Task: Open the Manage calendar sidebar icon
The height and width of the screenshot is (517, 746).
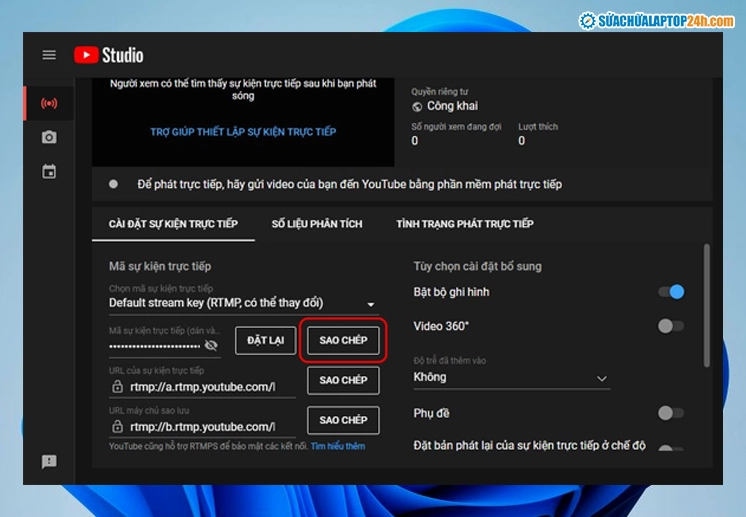Action: click(x=49, y=171)
